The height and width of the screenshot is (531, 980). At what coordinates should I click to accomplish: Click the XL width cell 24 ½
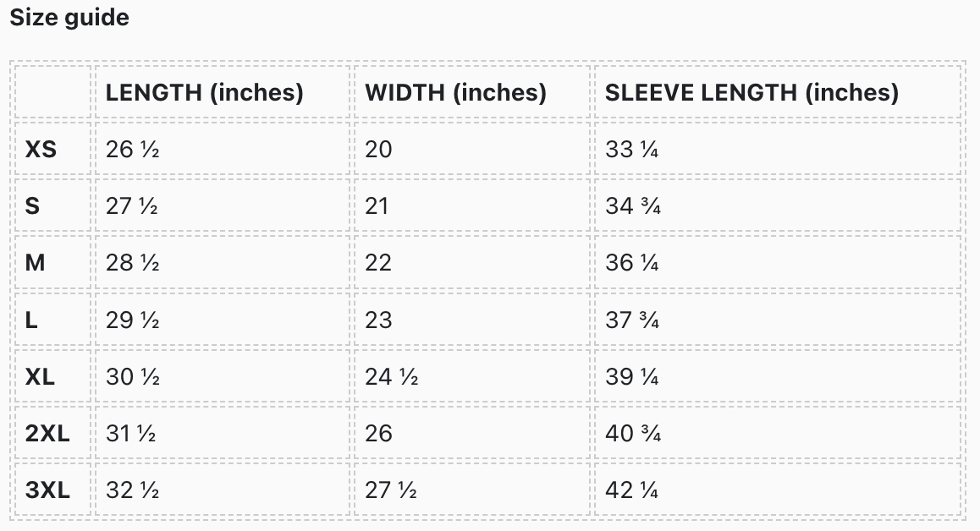click(x=391, y=376)
